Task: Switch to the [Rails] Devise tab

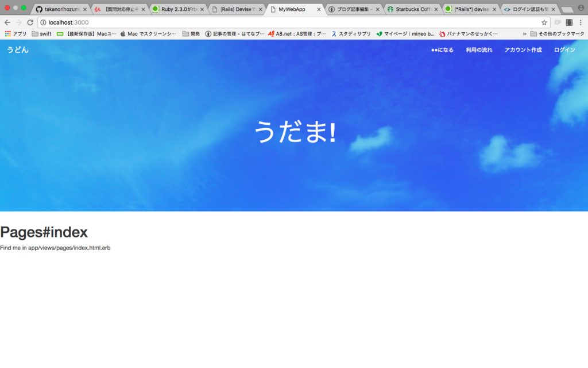Action: point(236,9)
